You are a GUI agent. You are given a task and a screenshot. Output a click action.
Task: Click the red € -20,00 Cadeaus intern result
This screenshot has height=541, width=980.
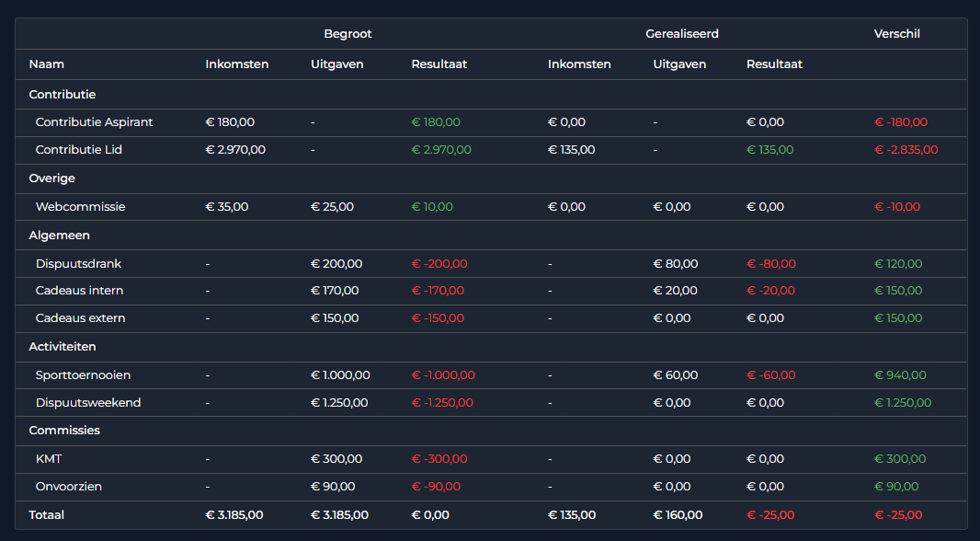[771, 290]
